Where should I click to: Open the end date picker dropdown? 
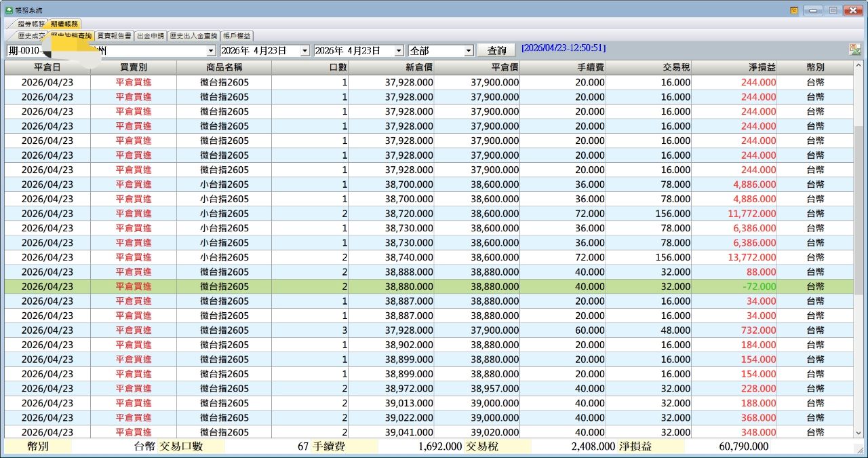(399, 51)
